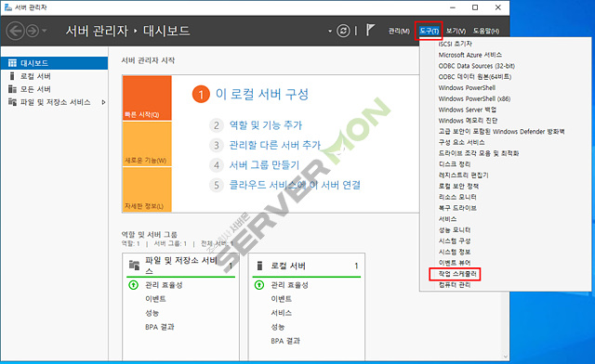
Task: Open Microsoft Azure 서비스 menu entry
Action: [469, 55]
